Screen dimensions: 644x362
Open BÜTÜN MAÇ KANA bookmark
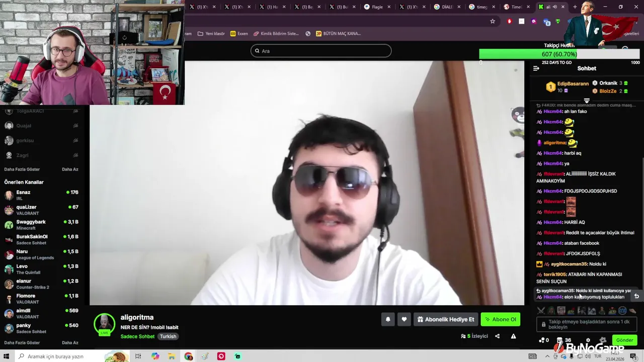tap(338, 34)
